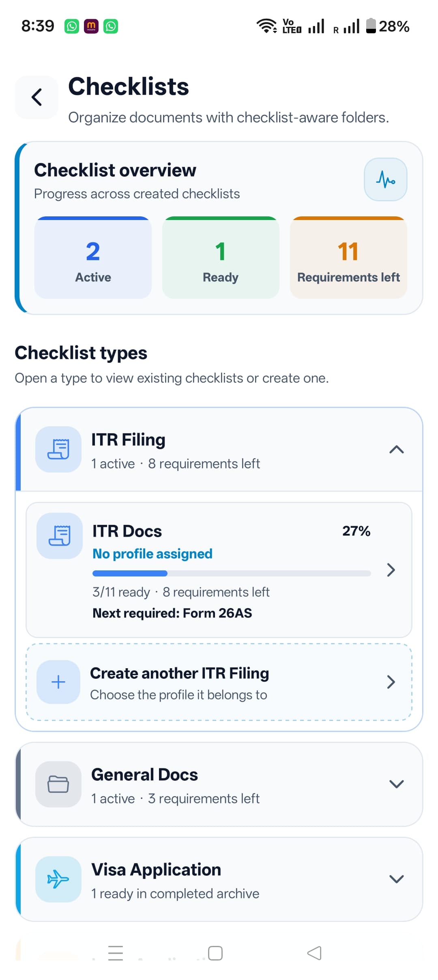Select the 2 Active stat card
This screenshot has width=438, height=980.
click(93, 258)
